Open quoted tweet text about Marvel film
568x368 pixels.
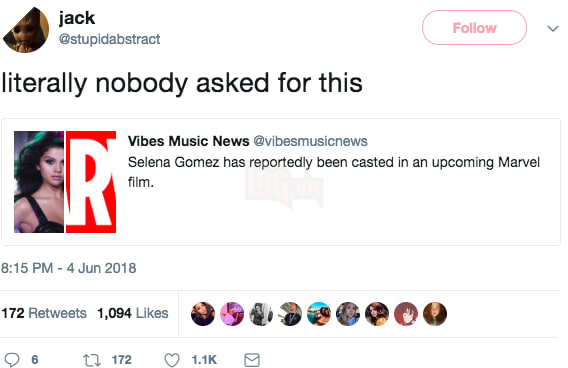(334, 172)
